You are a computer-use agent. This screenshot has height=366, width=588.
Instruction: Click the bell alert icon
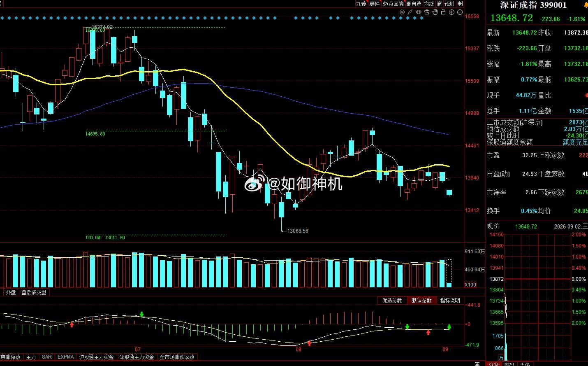coord(586,5)
